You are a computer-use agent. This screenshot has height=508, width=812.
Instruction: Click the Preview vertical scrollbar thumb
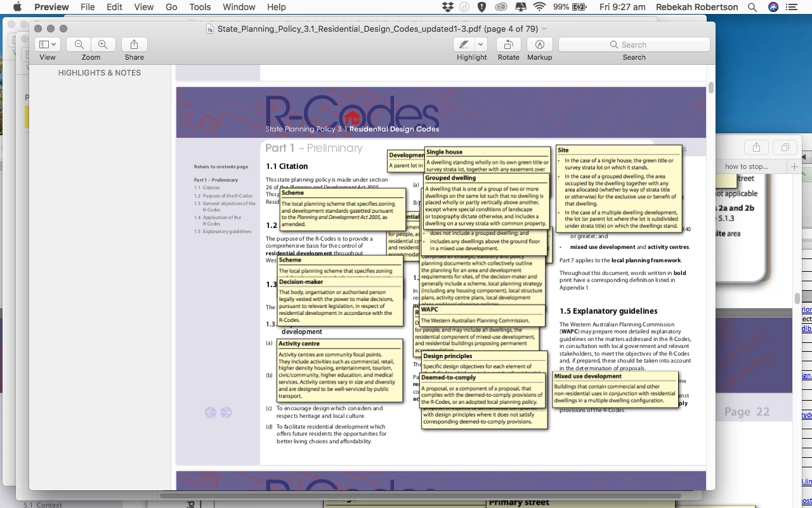tap(711, 88)
